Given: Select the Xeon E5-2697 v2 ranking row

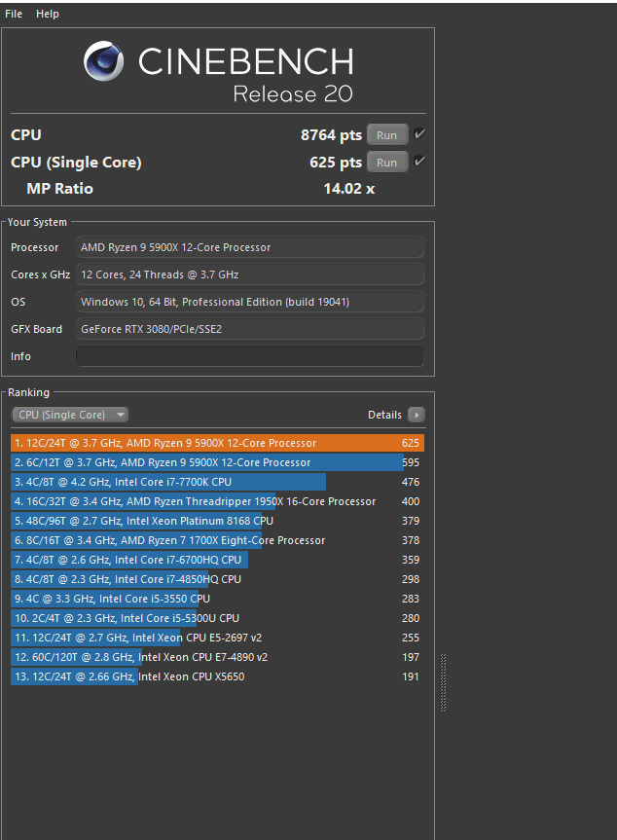Looking at the screenshot, I should [x=217, y=638].
